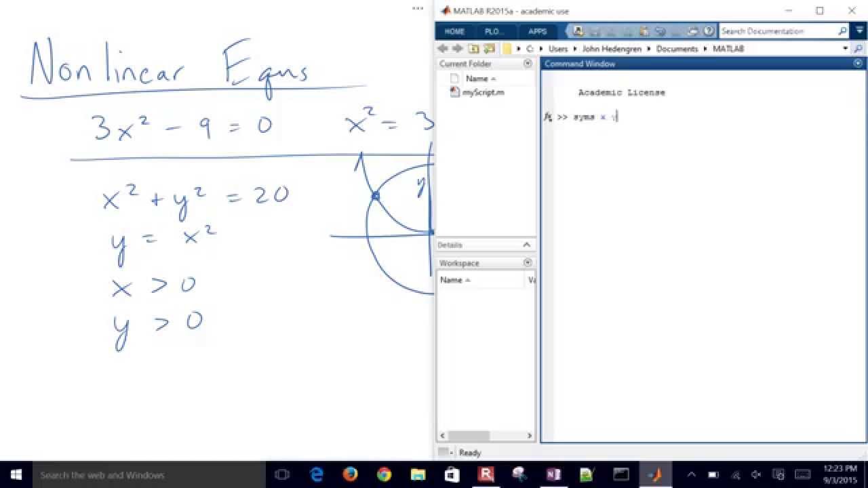Open Windows Store from taskbar

[452, 474]
